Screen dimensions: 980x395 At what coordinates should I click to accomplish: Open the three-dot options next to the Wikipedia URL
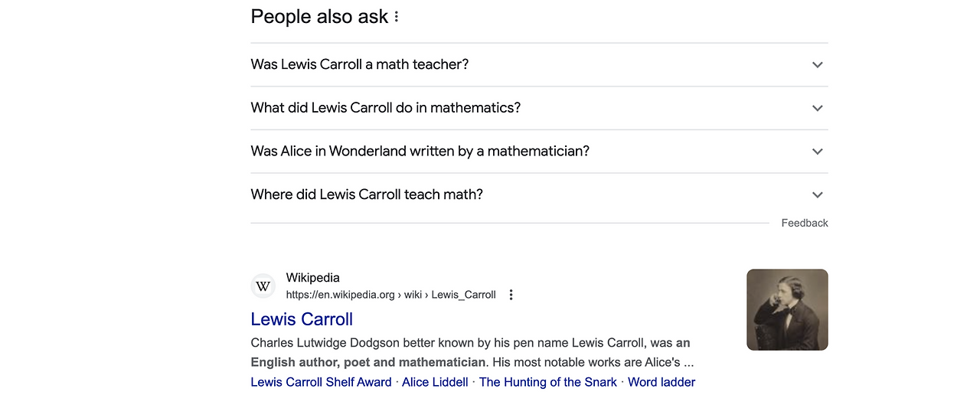point(511,295)
